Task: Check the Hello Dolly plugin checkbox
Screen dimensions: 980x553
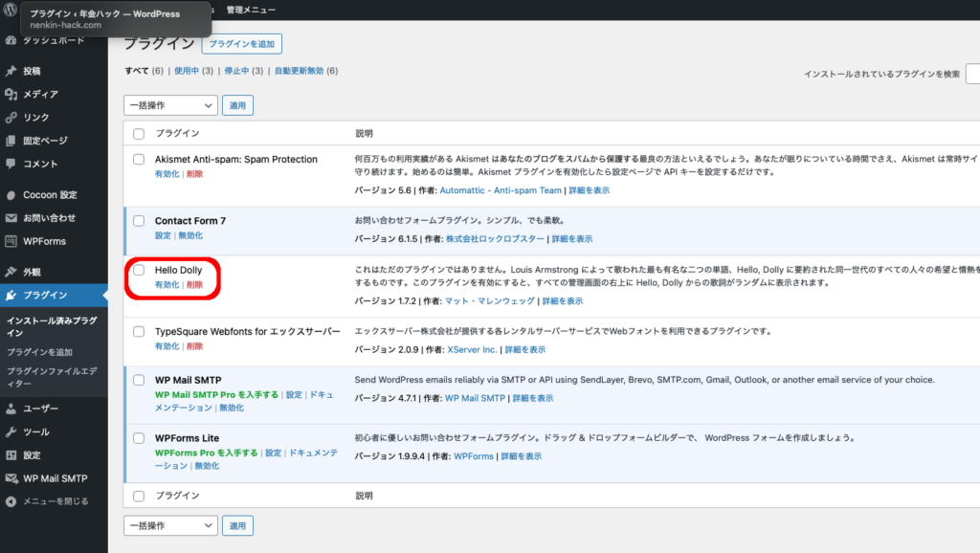Action: (x=139, y=271)
